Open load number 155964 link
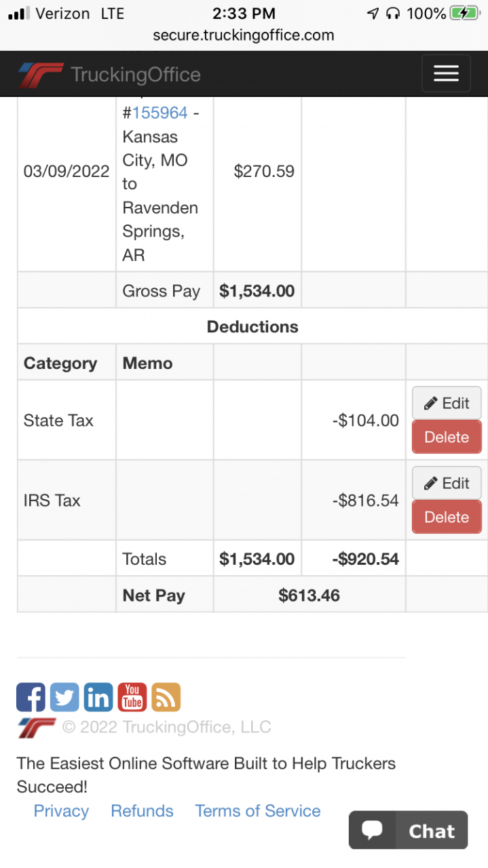 (x=159, y=113)
